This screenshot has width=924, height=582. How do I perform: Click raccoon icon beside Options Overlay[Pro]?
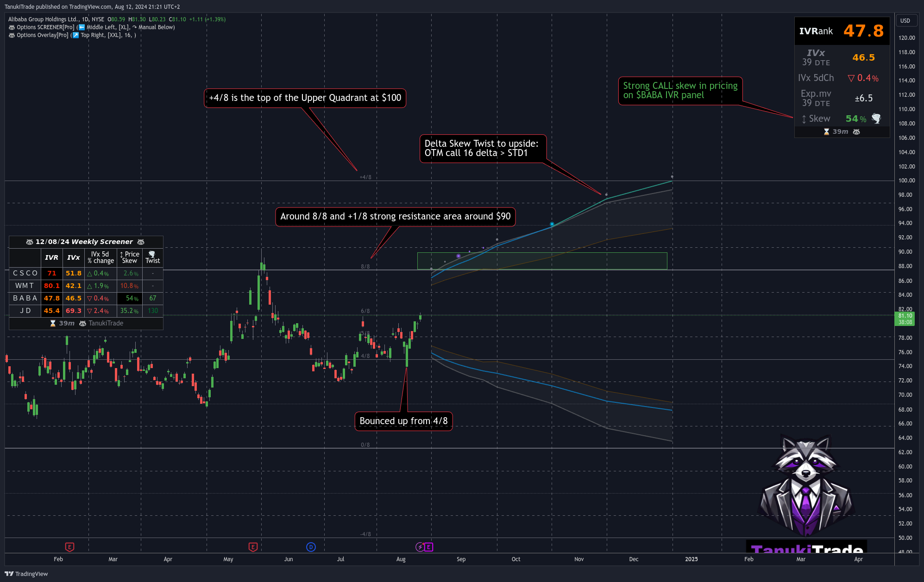tap(12, 35)
